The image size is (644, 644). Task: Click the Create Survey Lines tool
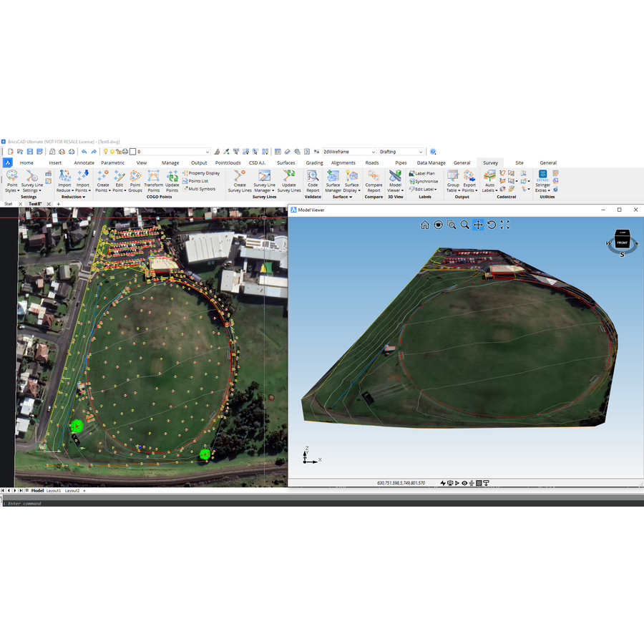click(240, 181)
